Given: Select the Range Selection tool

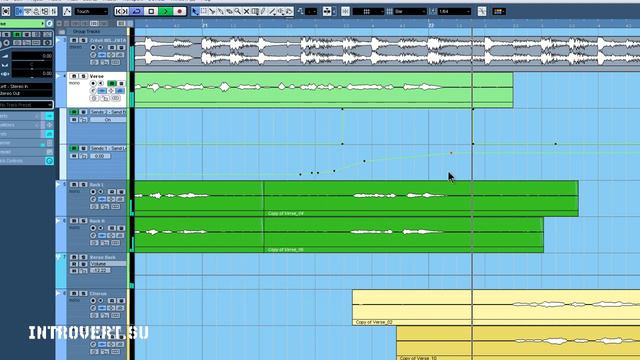Looking at the screenshot, I should coord(204,11).
